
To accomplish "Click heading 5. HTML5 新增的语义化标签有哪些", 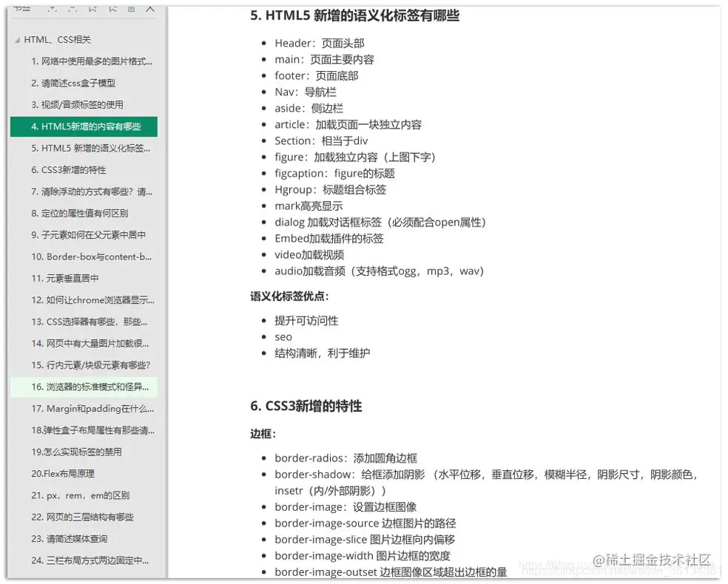I will 354,16.
